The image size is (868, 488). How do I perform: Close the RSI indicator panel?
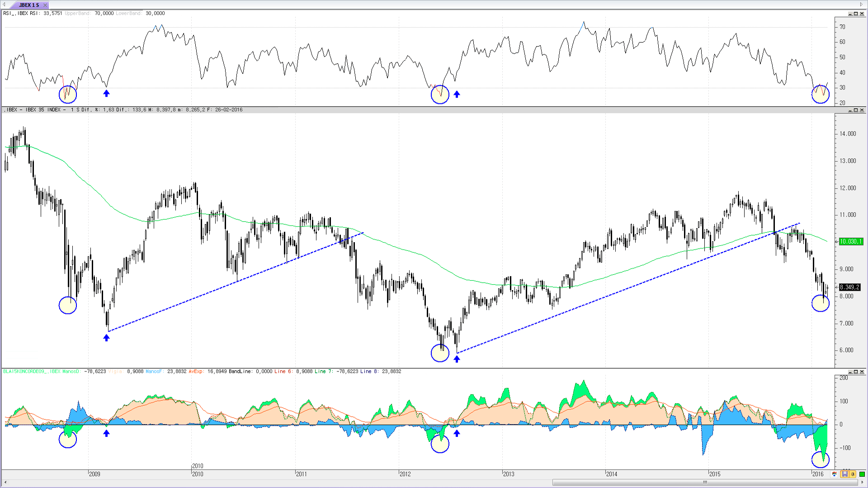(x=862, y=14)
